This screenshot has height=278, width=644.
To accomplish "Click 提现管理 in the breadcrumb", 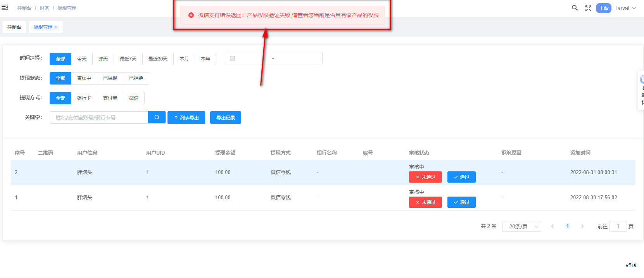I will [x=67, y=8].
